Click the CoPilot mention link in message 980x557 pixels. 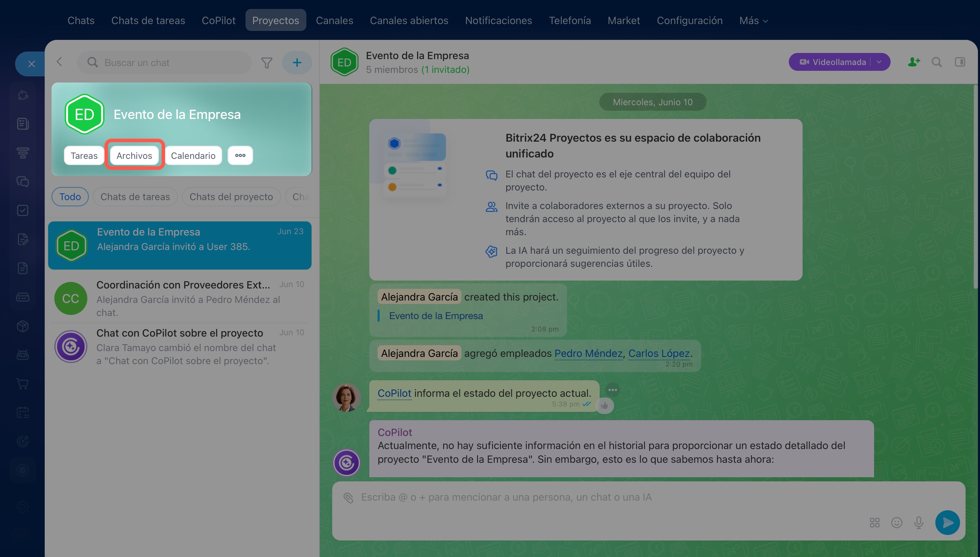coord(394,393)
